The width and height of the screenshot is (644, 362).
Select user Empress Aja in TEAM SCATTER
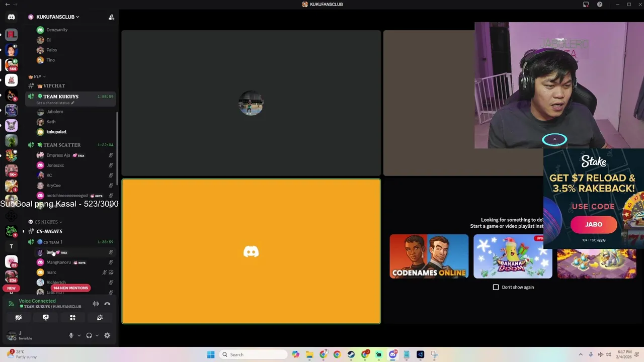click(x=75, y=155)
